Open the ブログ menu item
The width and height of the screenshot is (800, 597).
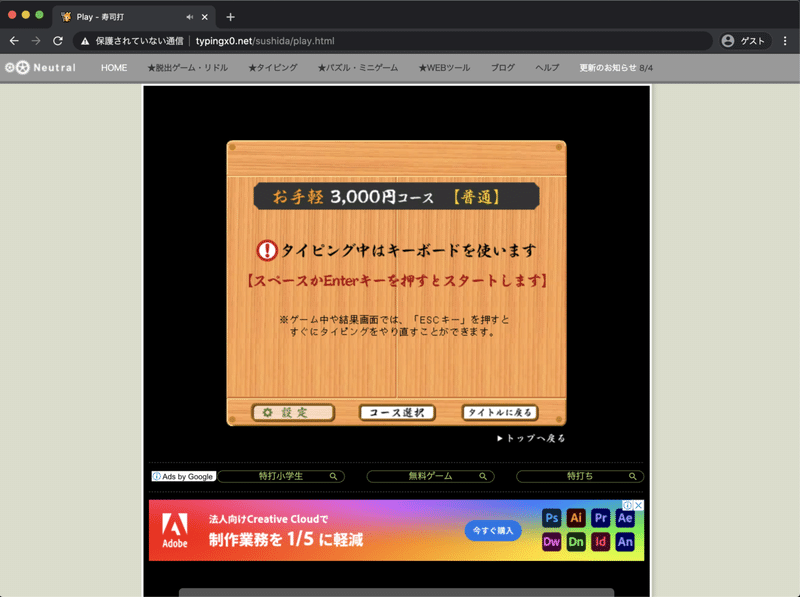tap(503, 68)
